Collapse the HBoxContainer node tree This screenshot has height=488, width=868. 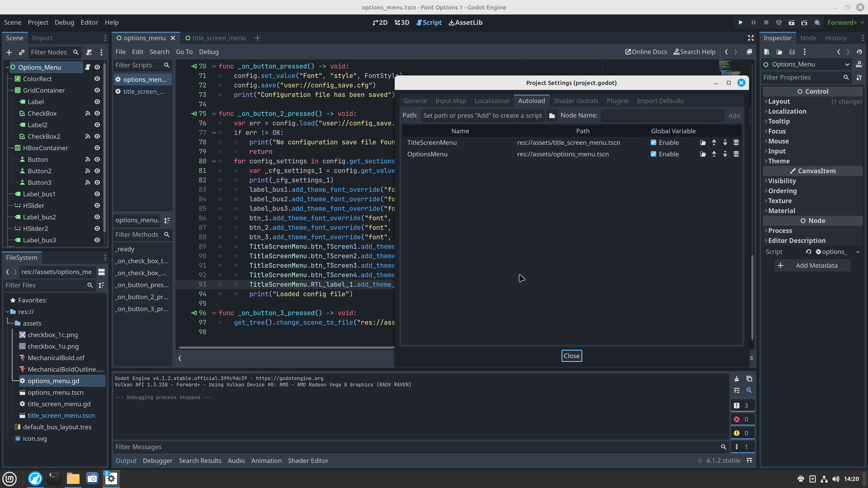[12, 148]
